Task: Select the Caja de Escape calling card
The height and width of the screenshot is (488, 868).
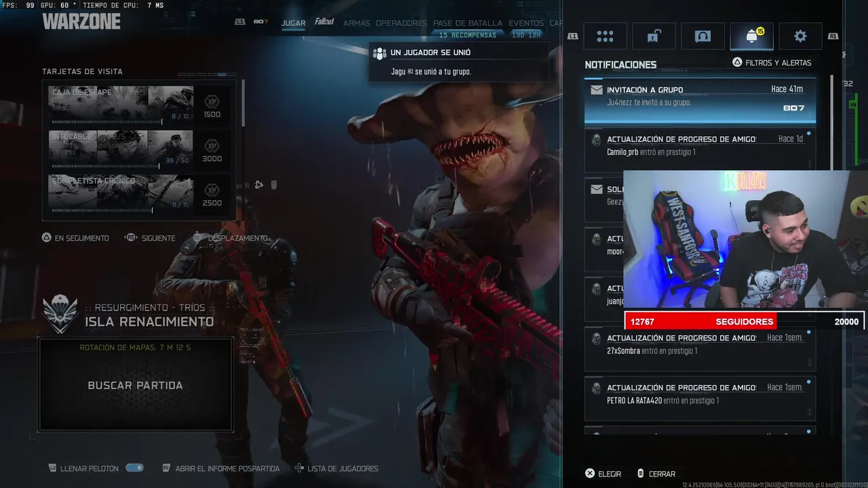Action: coord(139,104)
